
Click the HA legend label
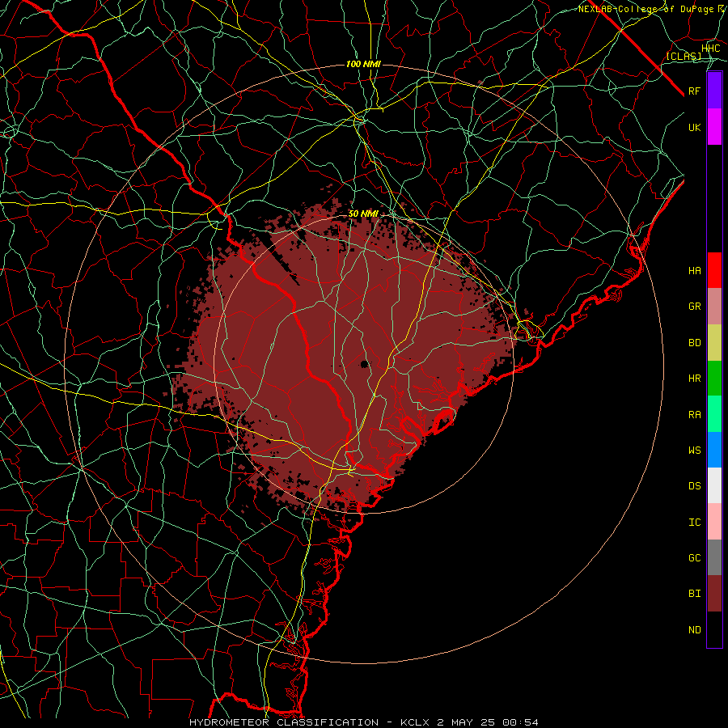[694, 271]
